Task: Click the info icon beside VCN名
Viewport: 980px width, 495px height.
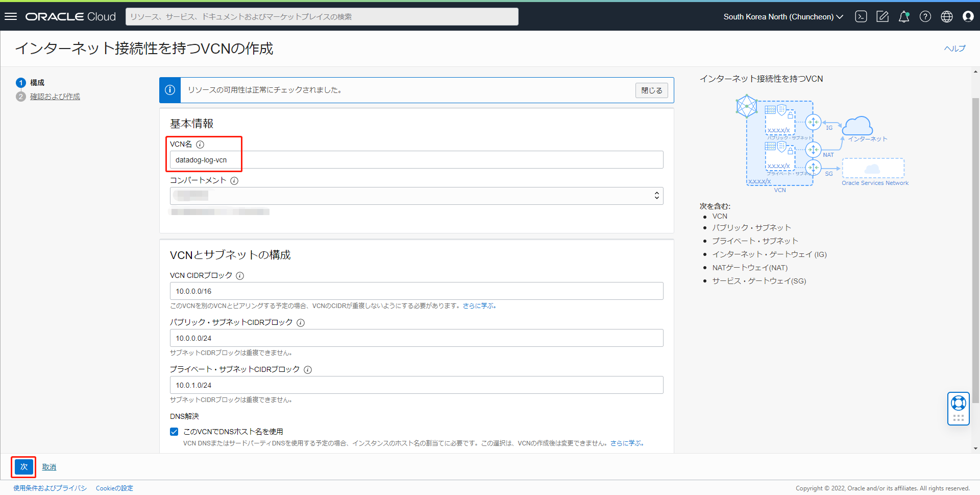Action: pyautogui.click(x=200, y=145)
